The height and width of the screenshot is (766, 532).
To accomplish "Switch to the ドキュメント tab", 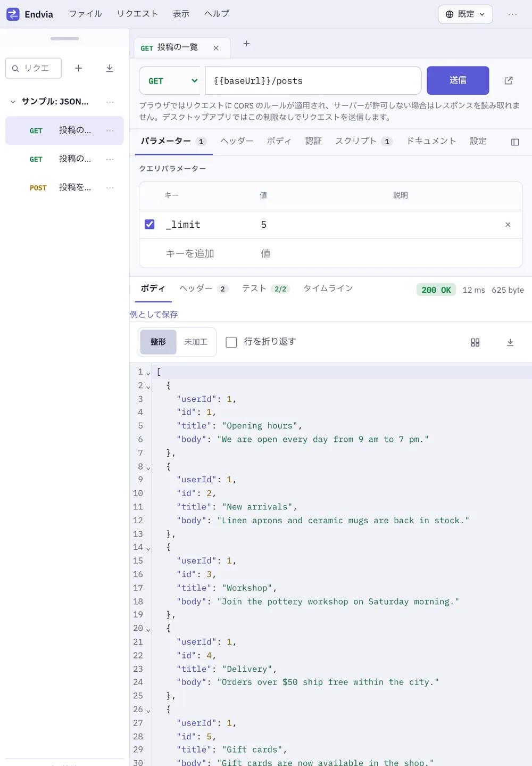I will (431, 141).
